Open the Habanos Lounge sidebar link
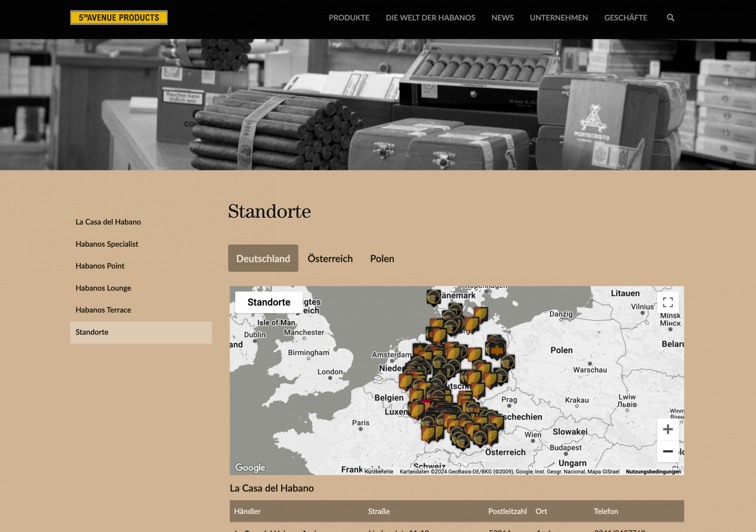756x532 pixels. point(103,288)
